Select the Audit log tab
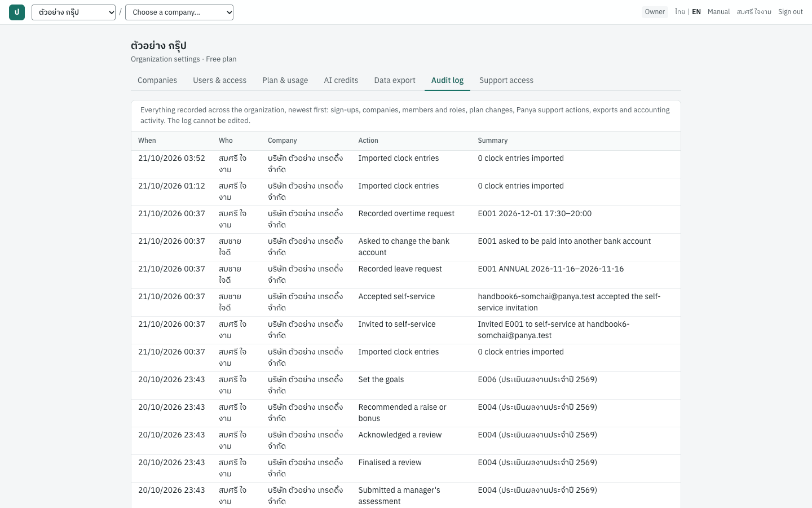812x508 pixels. click(x=447, y=80)
